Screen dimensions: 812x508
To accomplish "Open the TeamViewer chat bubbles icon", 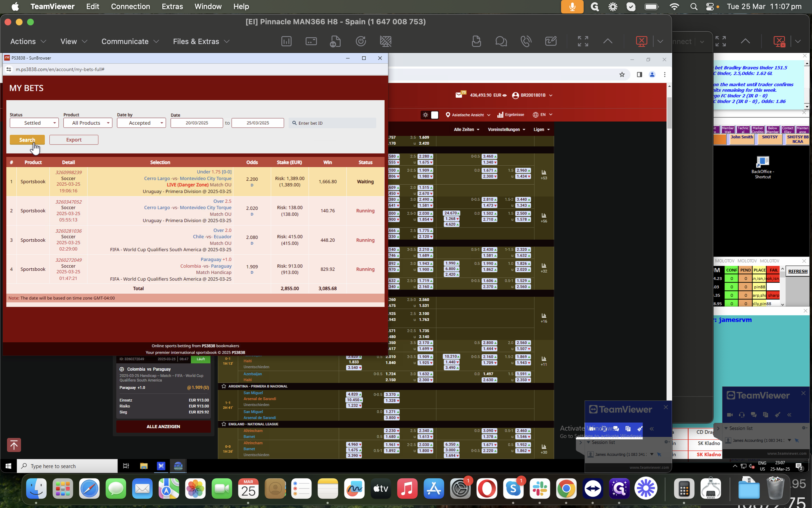I will coord(501,41).
